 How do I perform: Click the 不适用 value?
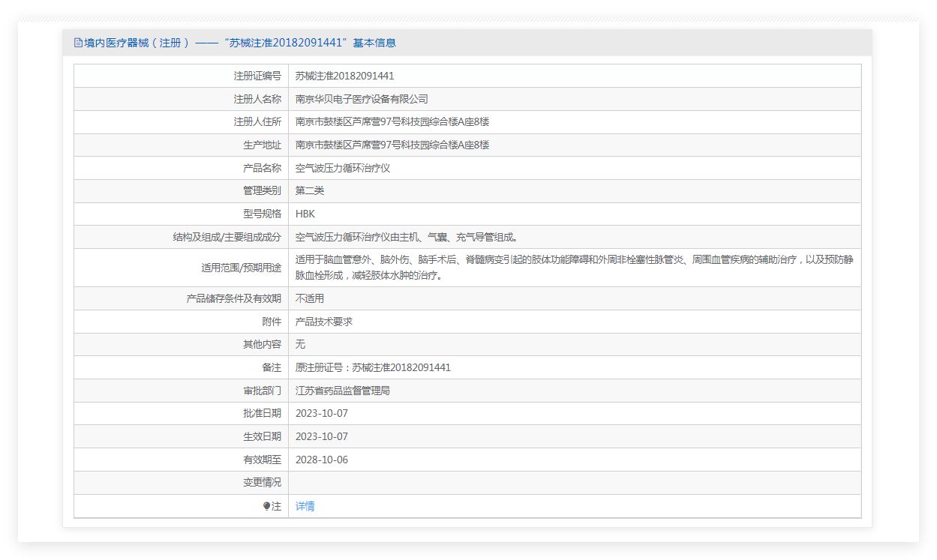[310, 298]
